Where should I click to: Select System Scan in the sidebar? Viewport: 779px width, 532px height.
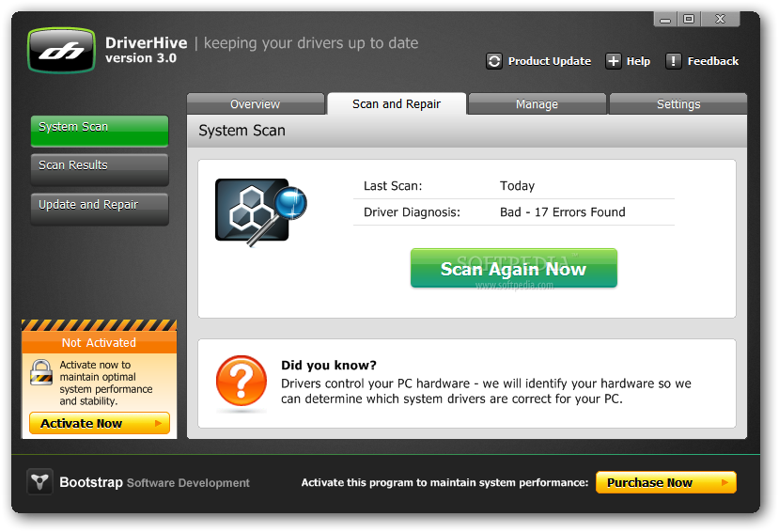(x=100, y=132)
